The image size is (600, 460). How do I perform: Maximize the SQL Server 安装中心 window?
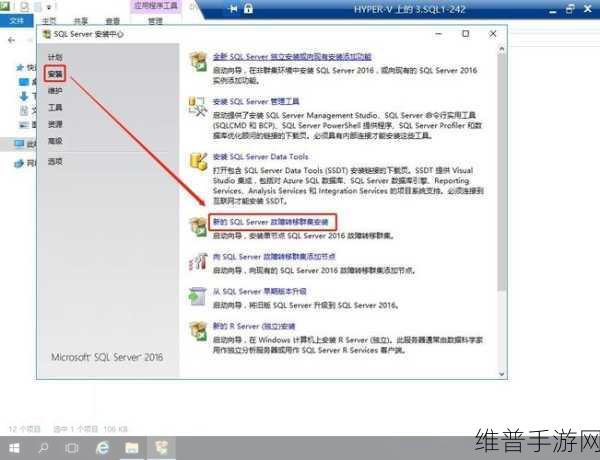pyautogui.click(x=466, y=34)
